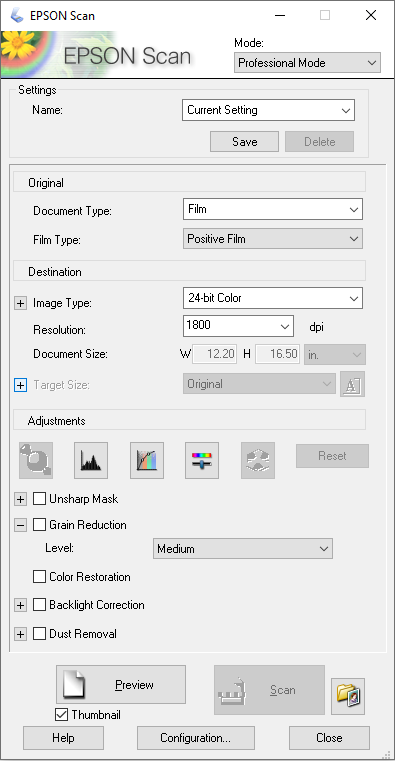
Task: Open the Resolution dropdown
Action: coord(284,326)
